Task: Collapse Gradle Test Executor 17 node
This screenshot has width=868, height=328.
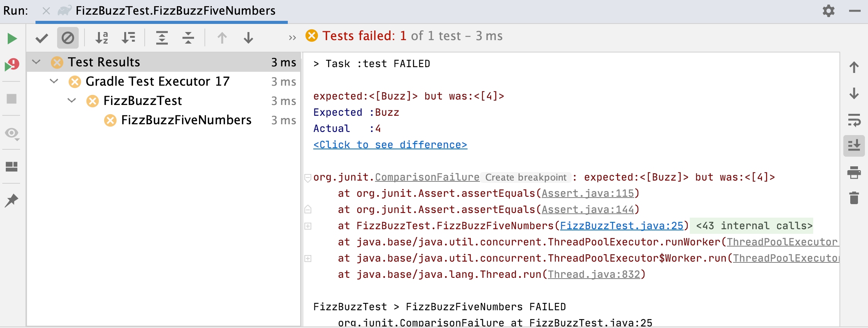Action: [x=54, y=81]
